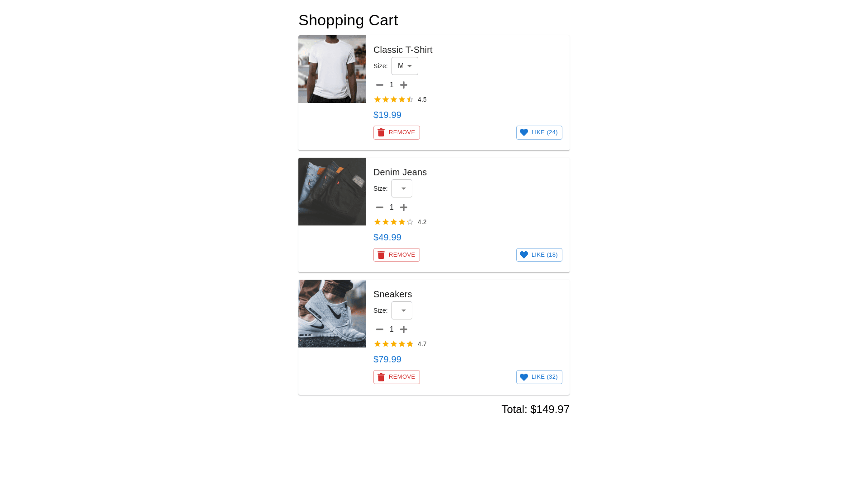Toggle Like (18) on Denim Jeans
This screenshot has height=488, width=868.
pyautogui.click(x=539, y=255)
